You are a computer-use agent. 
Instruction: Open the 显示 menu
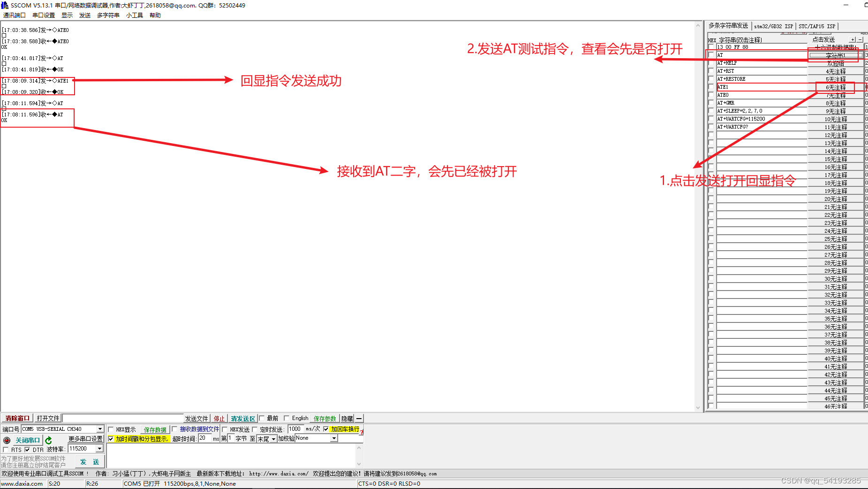point(67,15)
